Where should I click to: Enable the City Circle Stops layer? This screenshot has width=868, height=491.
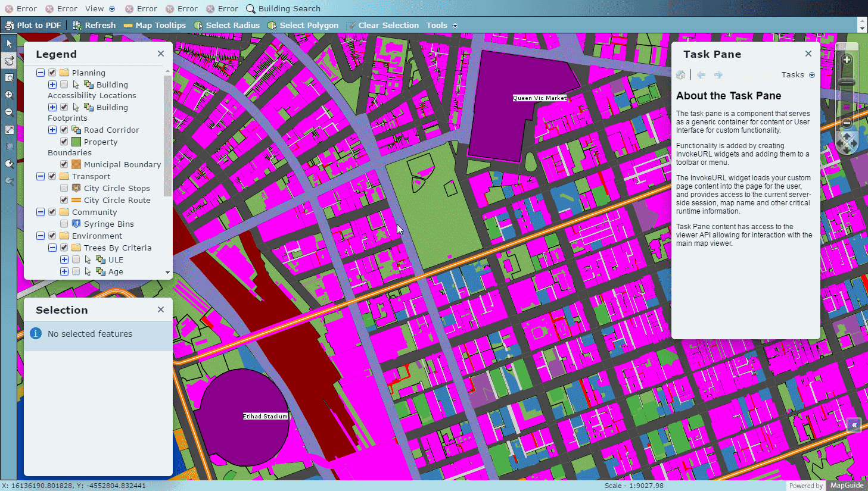64,188
